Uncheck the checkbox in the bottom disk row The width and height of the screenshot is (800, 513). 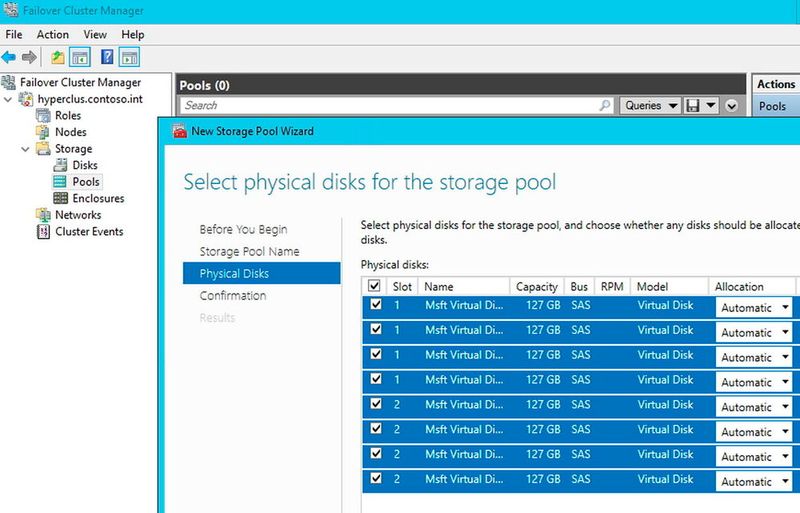click(376, 478)
